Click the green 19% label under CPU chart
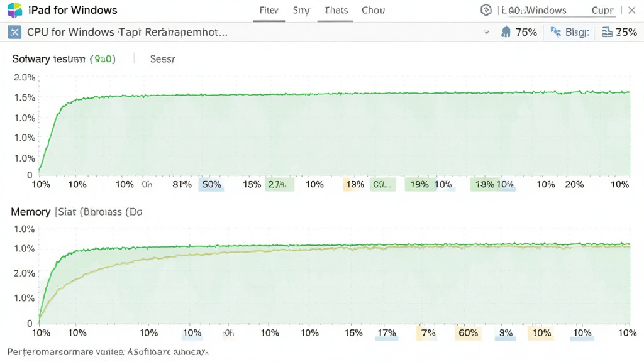The width and height of the screenshot is (644, 362). 419,184
